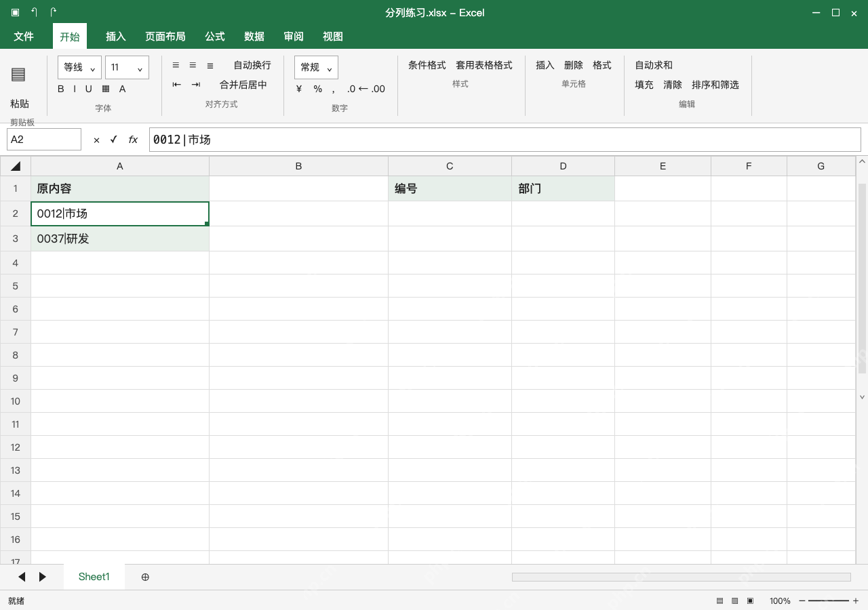Cancel the edit with the × icon
868x610 pixels.
click(x=96, y=140)
